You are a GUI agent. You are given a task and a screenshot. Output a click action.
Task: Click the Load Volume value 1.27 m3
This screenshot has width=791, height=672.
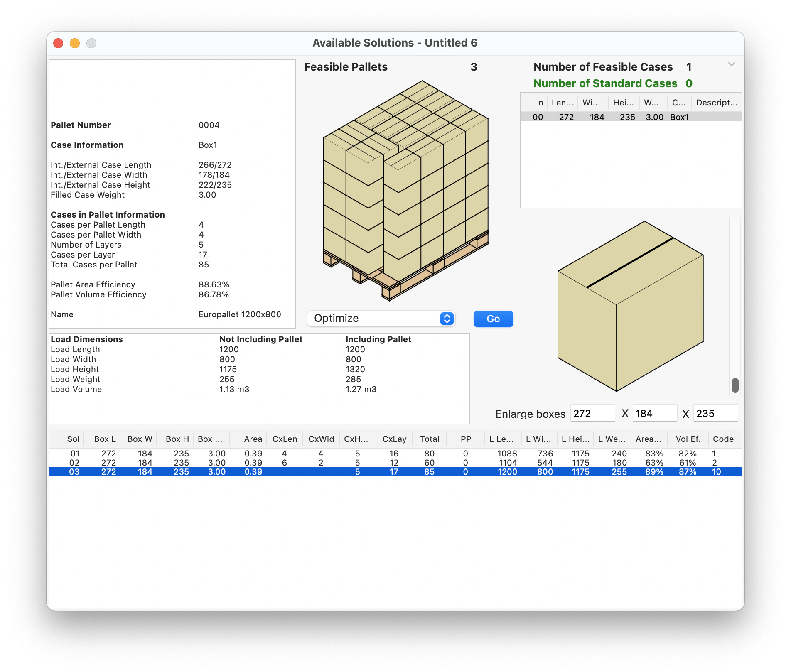(361, 389)
